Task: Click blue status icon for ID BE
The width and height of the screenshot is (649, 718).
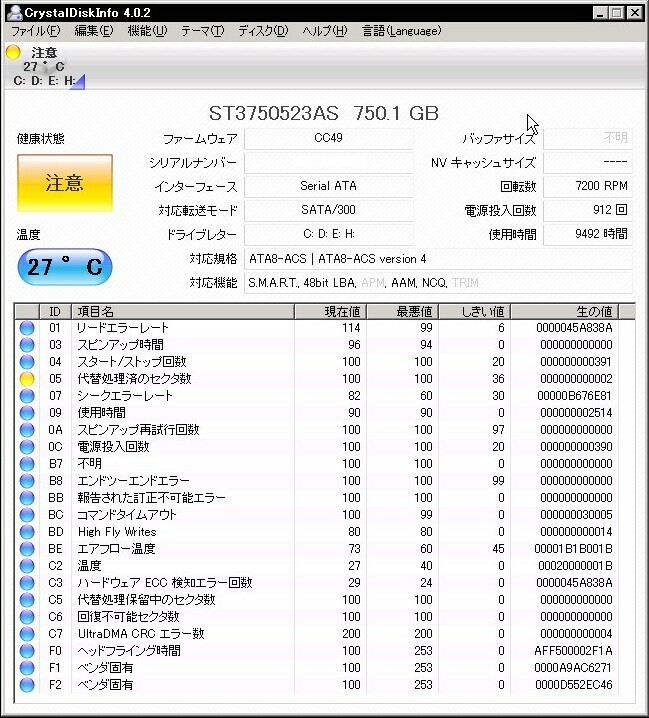Action: [x=27, y=549]
